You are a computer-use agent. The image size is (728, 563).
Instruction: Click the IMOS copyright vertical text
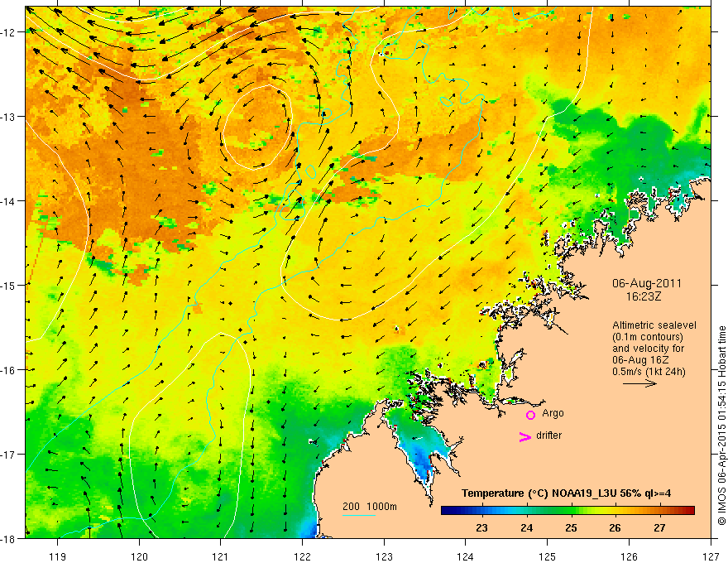[x=721, y=426]
